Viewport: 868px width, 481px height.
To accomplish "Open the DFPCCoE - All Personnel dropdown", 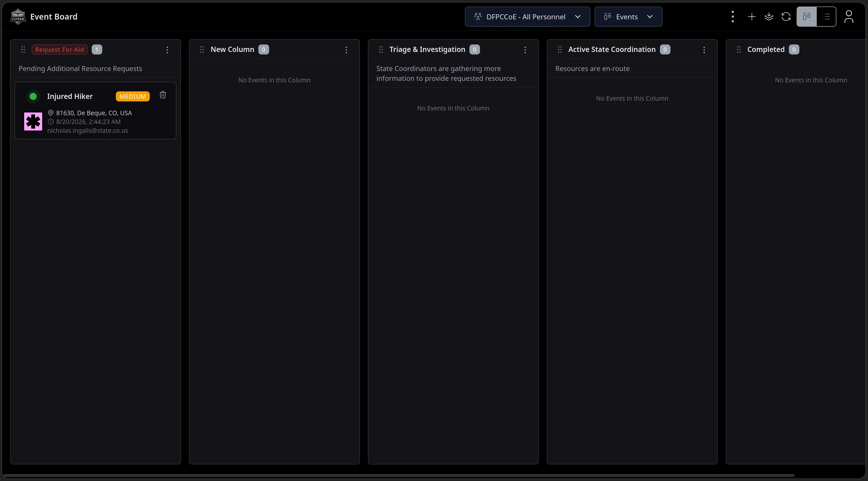I will click(x=527, y=17).
